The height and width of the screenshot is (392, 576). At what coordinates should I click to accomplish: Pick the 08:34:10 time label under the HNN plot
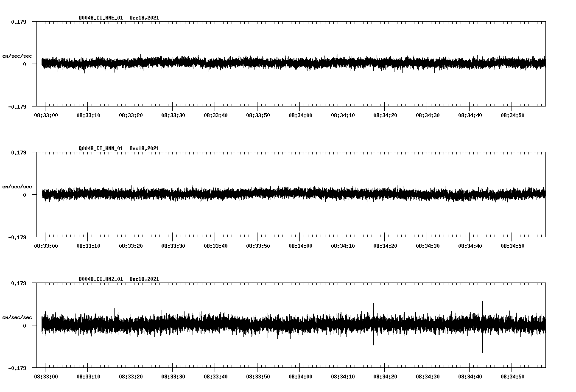pyautogui.click(x=343, y=246)
